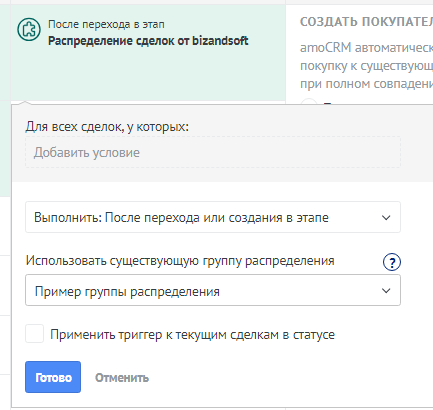Click 'После перехода в этап' label

106,24
